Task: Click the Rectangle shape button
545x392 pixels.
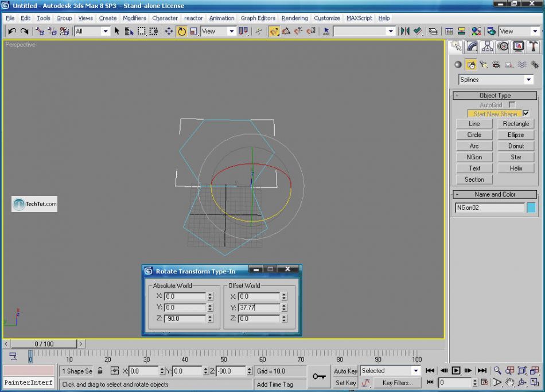Action: 516,124
